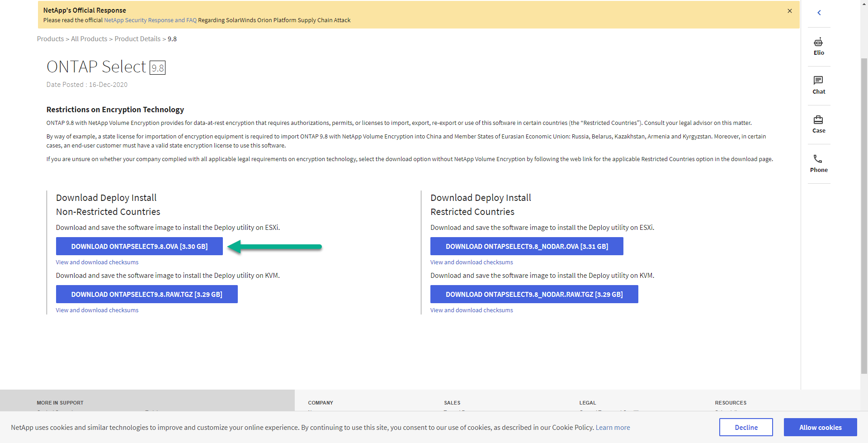Go to Products breadcrumb

[50, 39]
